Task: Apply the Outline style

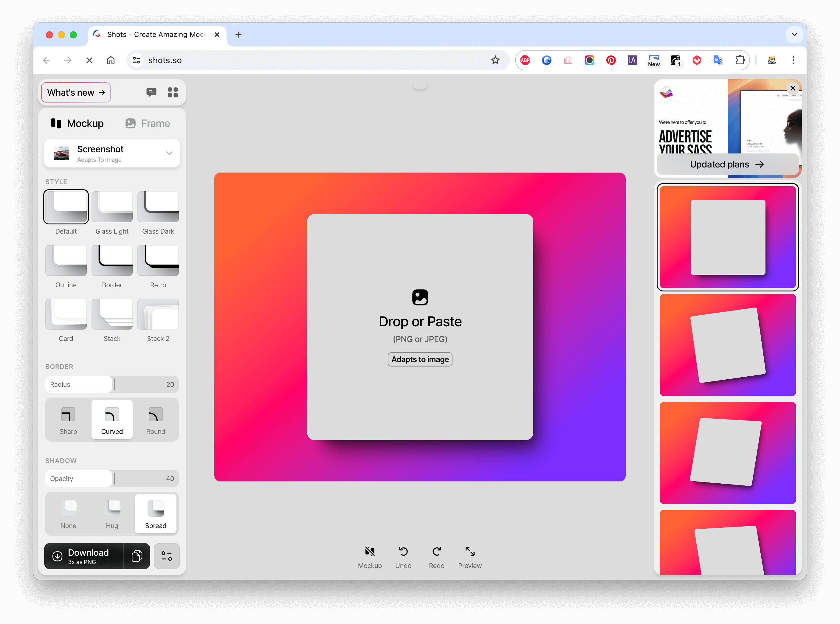Action: 66,261
